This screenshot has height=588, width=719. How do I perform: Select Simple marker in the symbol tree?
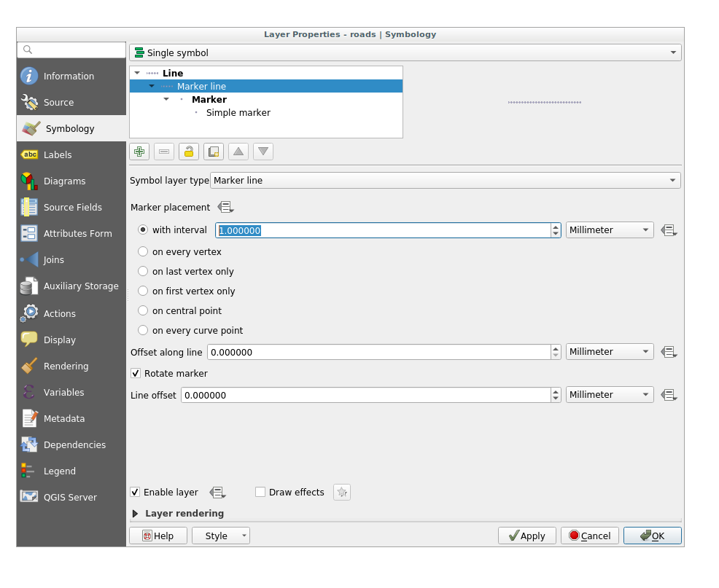238,113
